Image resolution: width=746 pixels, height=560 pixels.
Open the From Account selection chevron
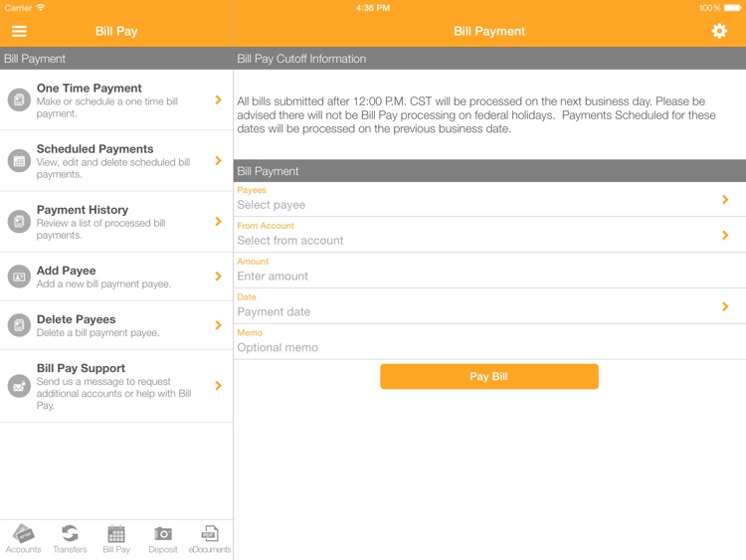pos(725,235)
